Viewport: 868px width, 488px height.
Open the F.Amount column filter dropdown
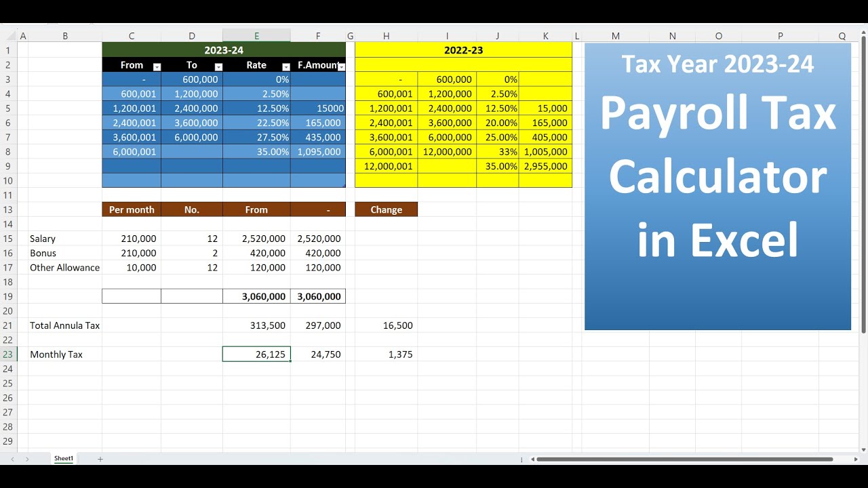[x=342, y=66]
